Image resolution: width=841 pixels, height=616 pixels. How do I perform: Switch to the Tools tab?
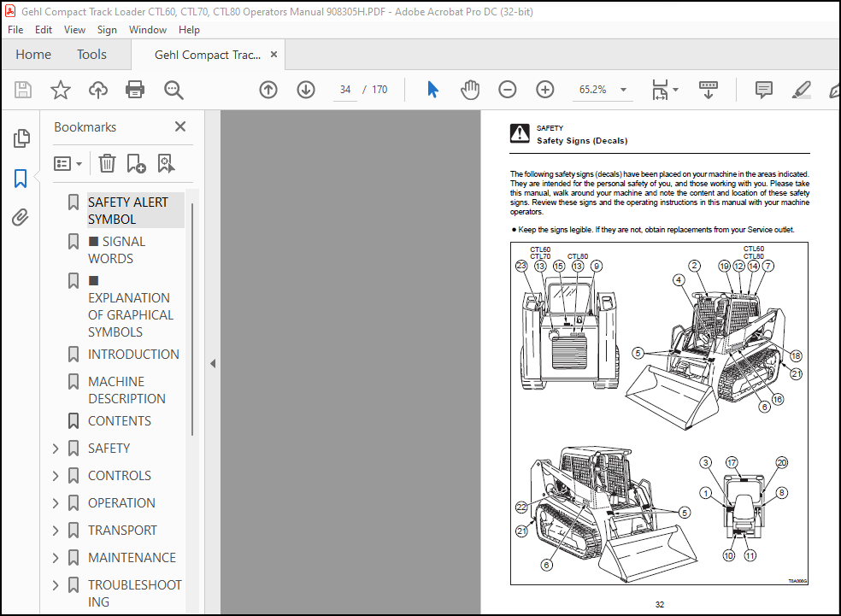point(91,54)
